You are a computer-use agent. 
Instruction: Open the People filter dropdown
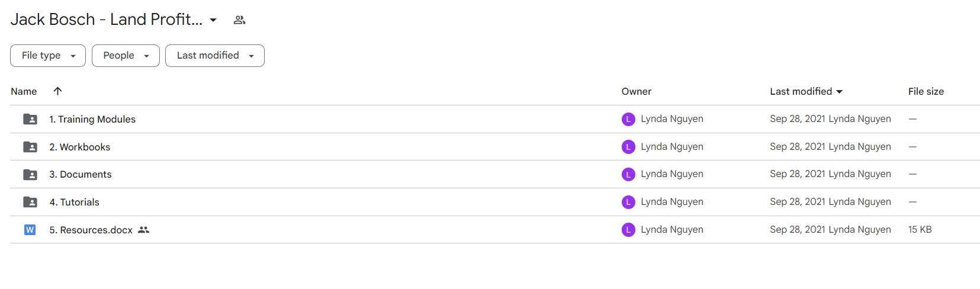[x=126, y=56]
